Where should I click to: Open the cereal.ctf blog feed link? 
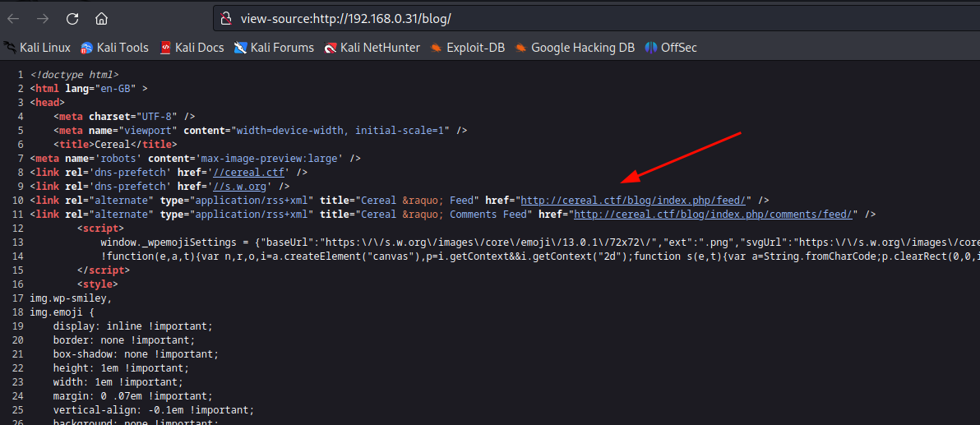pos(635,200)
